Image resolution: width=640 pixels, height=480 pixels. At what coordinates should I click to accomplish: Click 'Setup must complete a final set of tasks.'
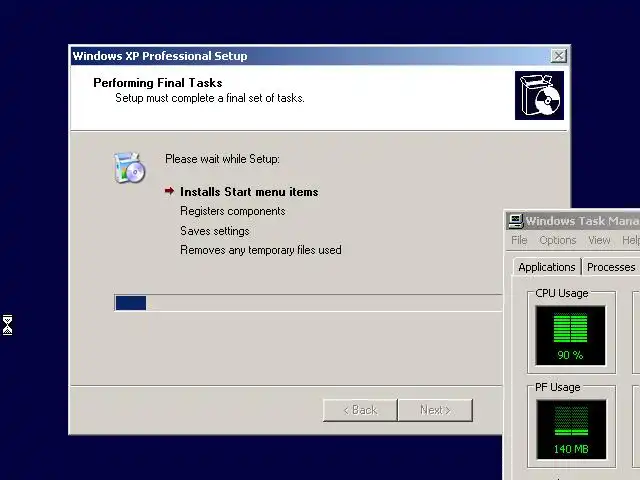pos(210,98)
